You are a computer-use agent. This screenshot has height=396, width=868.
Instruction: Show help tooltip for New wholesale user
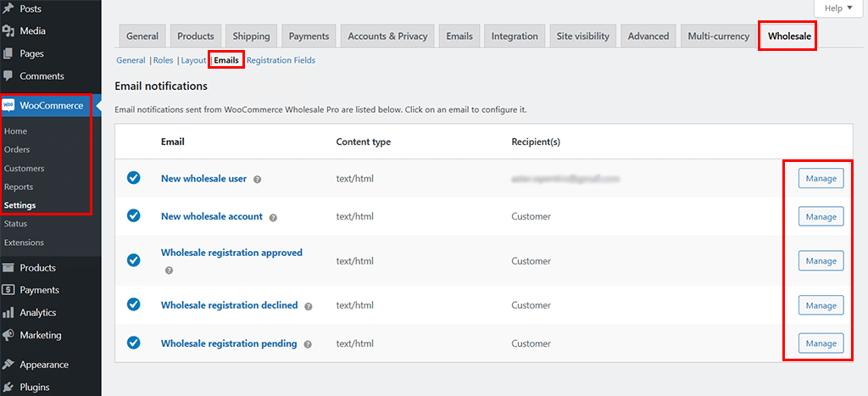click(x=258, y=180)
